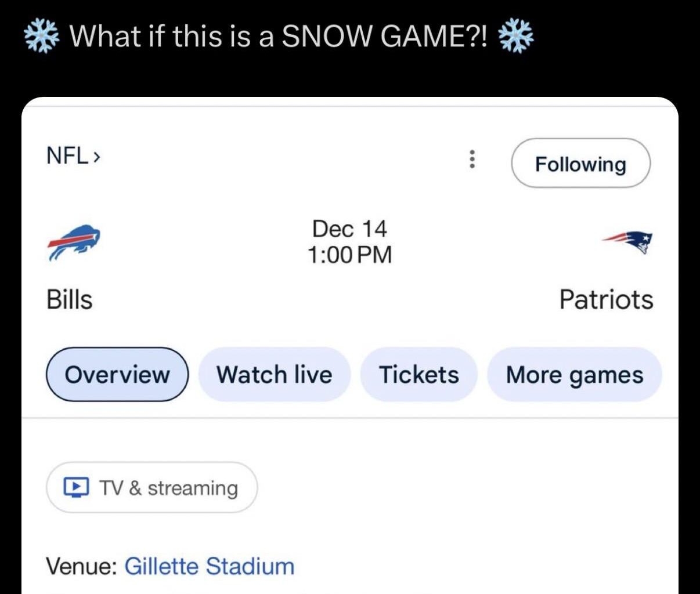The width and height of the screenshot is (700, 594).
Task: Expand the overflow options menu
Action: (x=472, y=161)
